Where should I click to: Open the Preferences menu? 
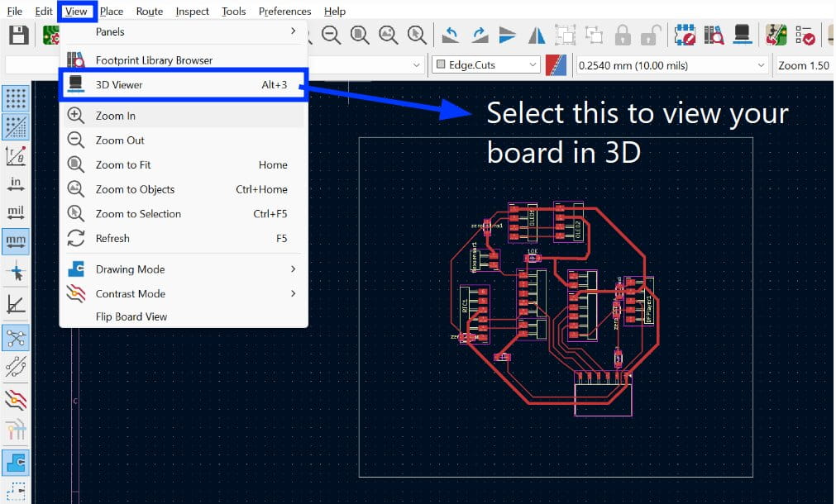click(284, 12)
